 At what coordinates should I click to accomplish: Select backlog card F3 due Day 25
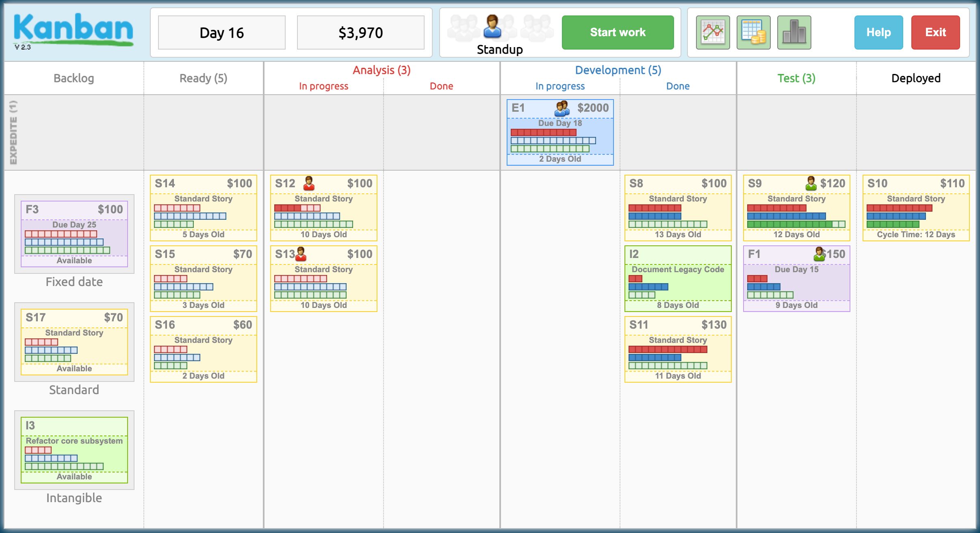[x=74, y=234]
